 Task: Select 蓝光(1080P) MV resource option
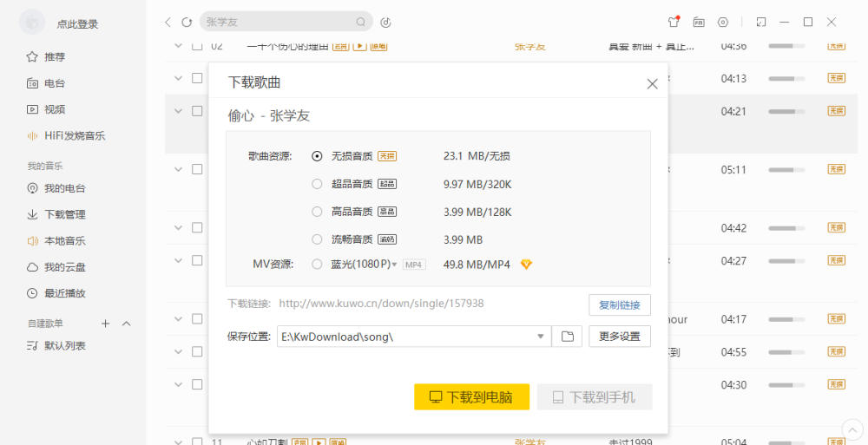click(317, 265)
